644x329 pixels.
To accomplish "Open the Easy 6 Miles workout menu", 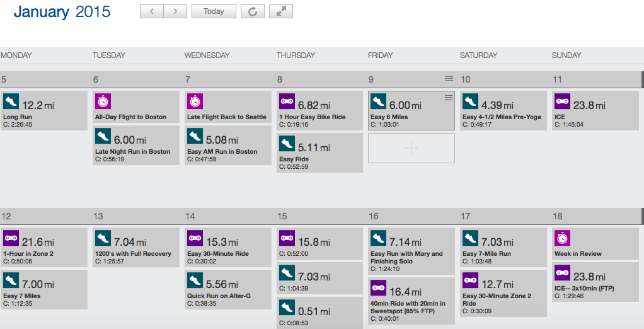I will 448,97.
